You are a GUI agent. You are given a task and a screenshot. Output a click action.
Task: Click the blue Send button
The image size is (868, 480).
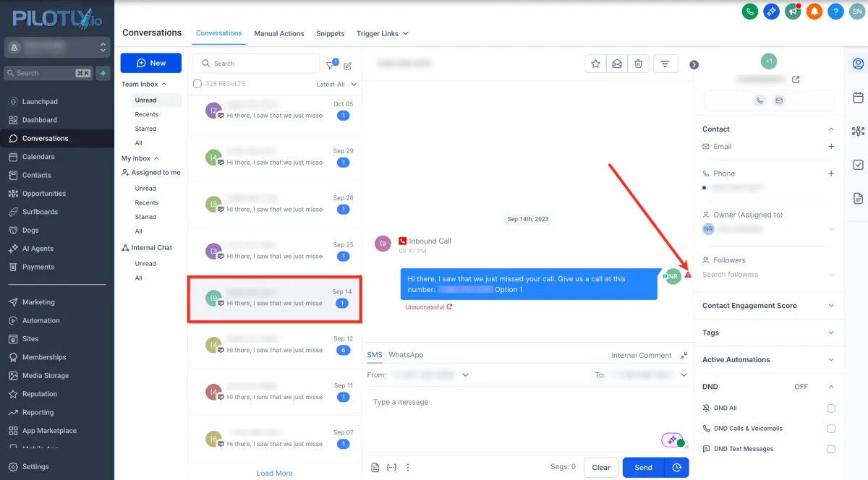[644, 468]
